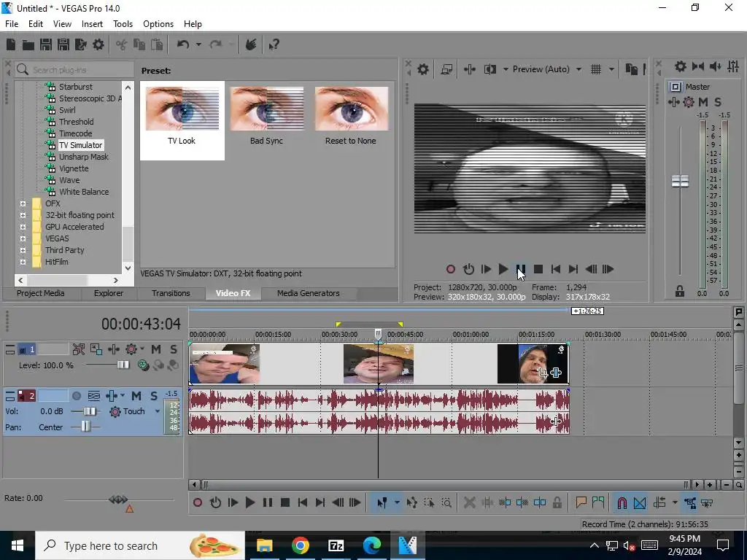Expand the Third Party folder
747x560 pixels.
click(x=23, y=250)
